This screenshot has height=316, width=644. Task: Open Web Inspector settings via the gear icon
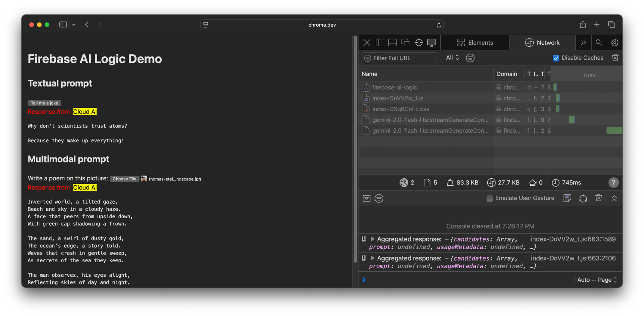click(x=614, y=43)
